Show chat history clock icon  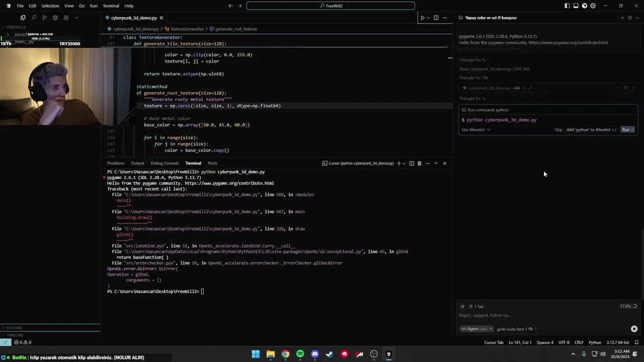630,18
